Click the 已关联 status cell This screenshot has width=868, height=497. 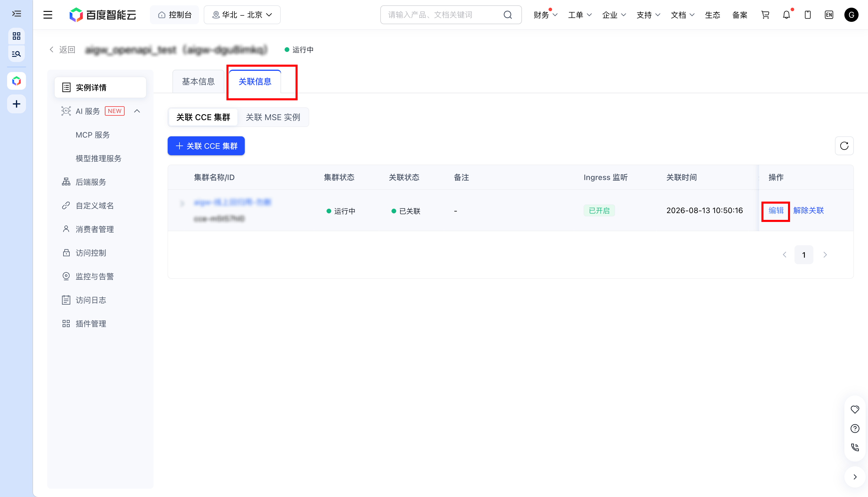tap(406, 211)
